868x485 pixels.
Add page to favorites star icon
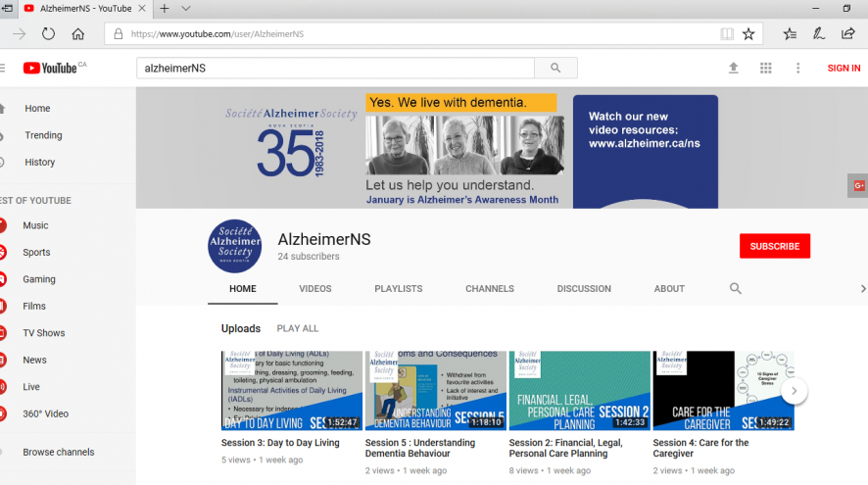[x=748, y=33]
